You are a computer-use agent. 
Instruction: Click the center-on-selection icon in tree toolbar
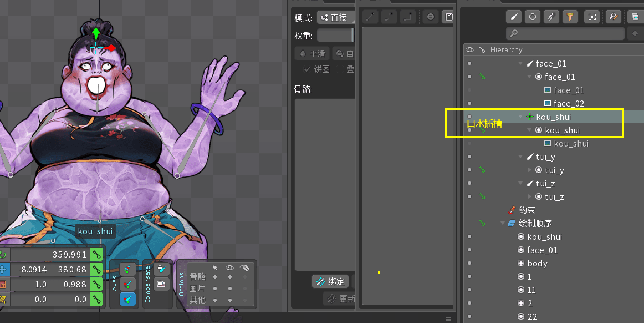click(592, 17)
